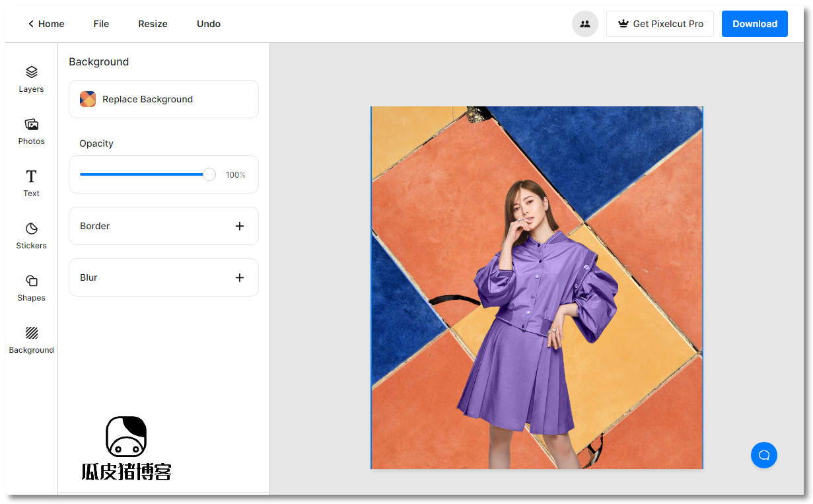The width and height of the screenshot is (813, 504).
Task: Open the chat support bubble
Action: point(763,455)
